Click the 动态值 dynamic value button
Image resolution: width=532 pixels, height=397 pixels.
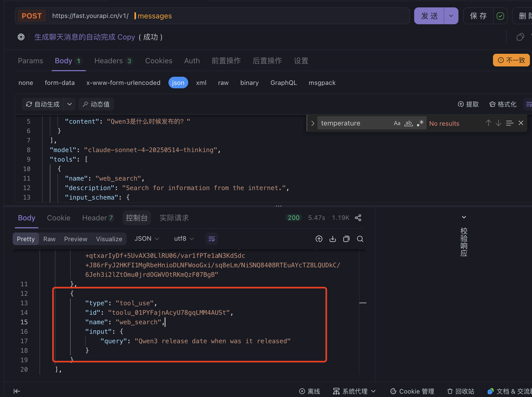(x=96, y=104)
